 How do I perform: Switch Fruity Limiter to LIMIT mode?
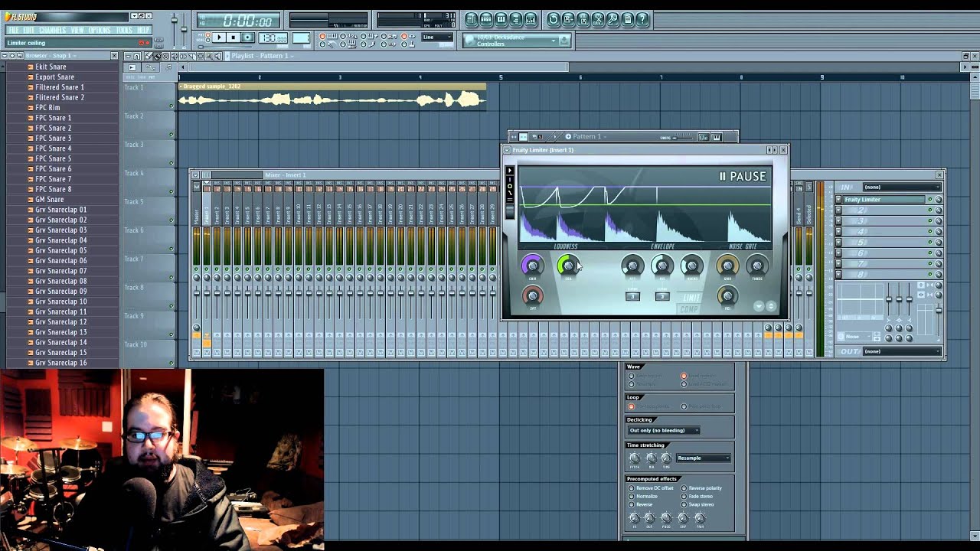[x=691, y=298]
